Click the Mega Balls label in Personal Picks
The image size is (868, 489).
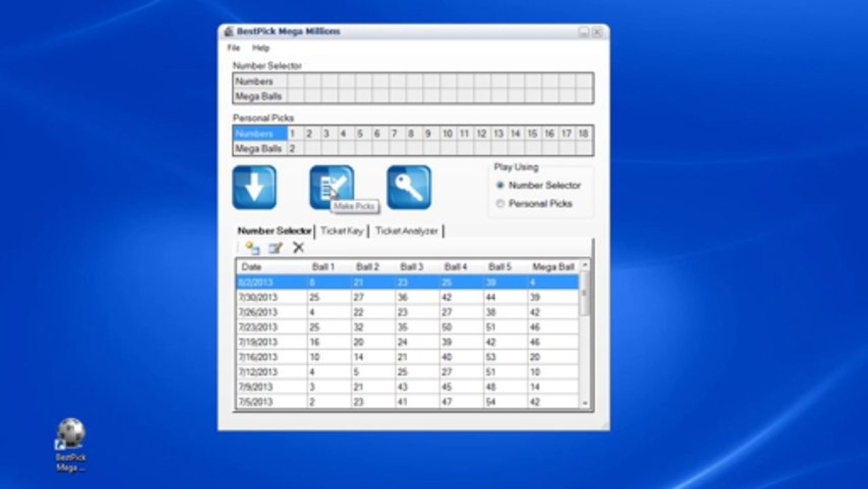[x=260, y=148]
